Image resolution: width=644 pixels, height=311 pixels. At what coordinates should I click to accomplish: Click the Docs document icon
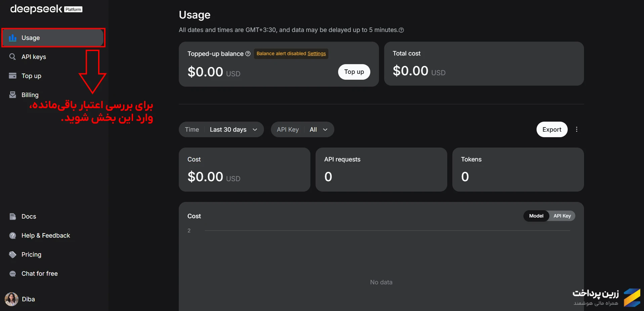click(12, 216)
